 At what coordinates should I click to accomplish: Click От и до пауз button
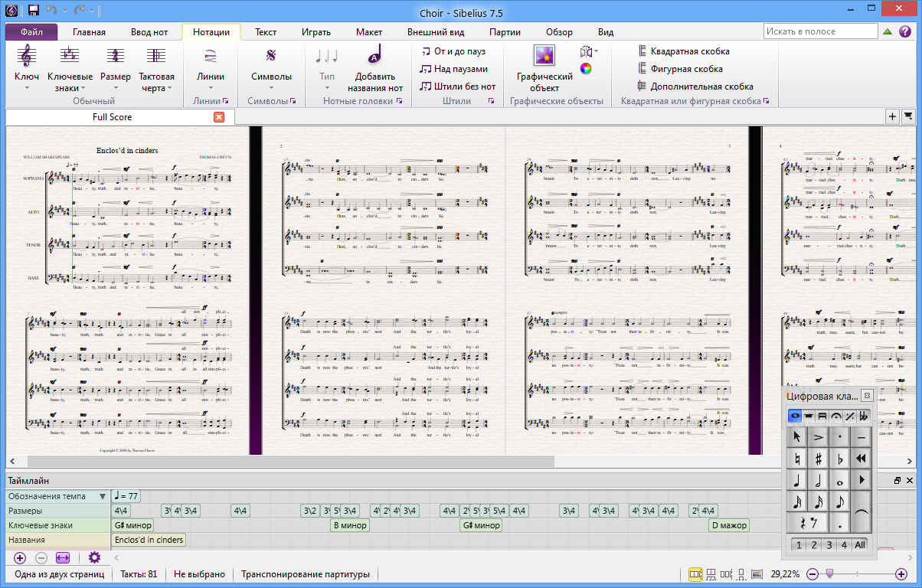pyautogui.click(x=453, y=51)
